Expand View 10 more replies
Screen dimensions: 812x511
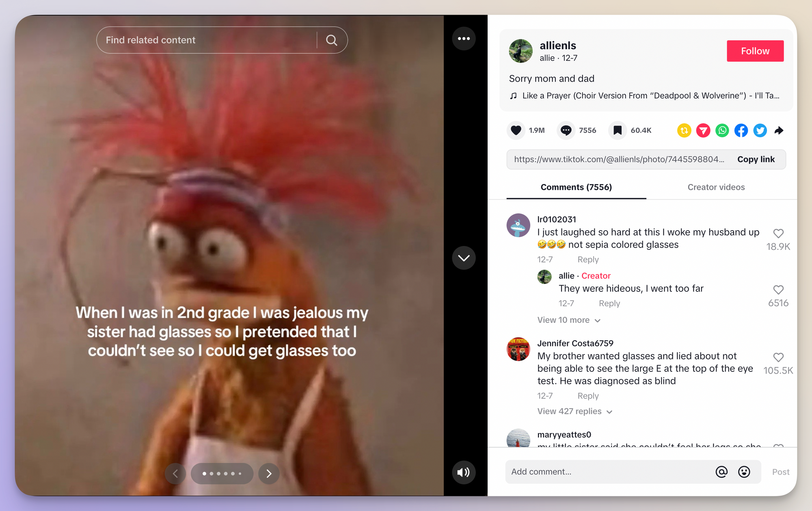(569, 320)
